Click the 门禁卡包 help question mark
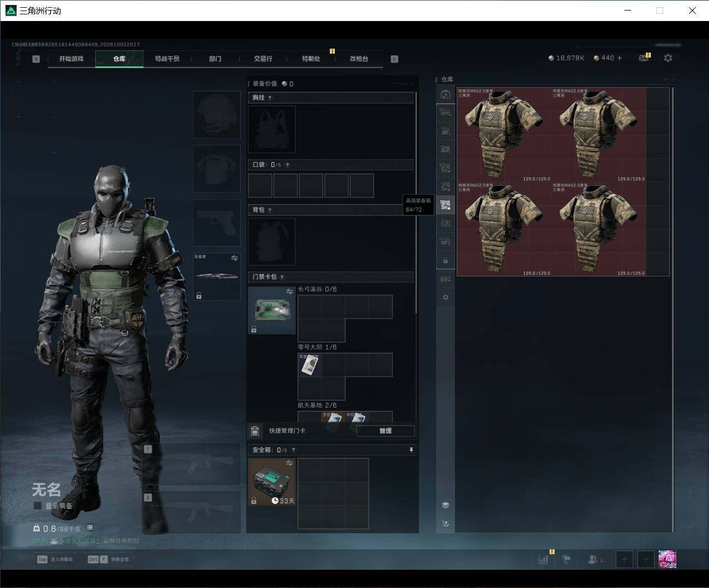 282,277
